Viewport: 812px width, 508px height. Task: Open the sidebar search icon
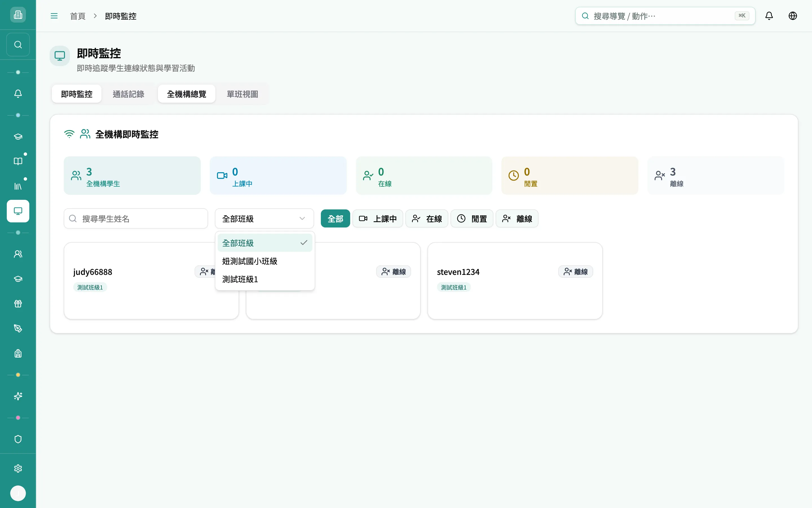coord(18,44)
